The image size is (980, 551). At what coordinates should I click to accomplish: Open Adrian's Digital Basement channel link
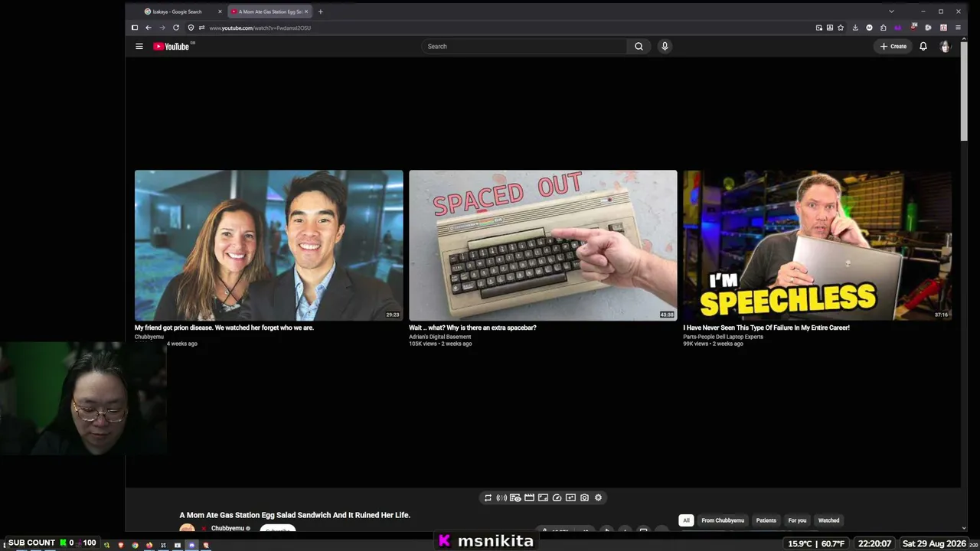(x=439, y=337)
